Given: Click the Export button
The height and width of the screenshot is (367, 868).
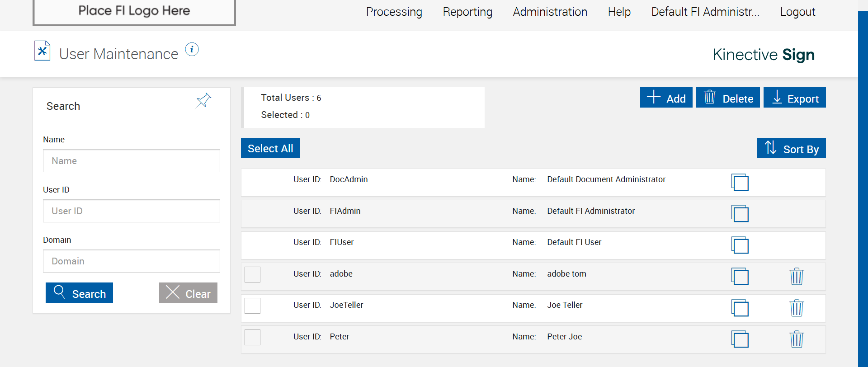Looking at the screenshot, I should tap(794, 98).
